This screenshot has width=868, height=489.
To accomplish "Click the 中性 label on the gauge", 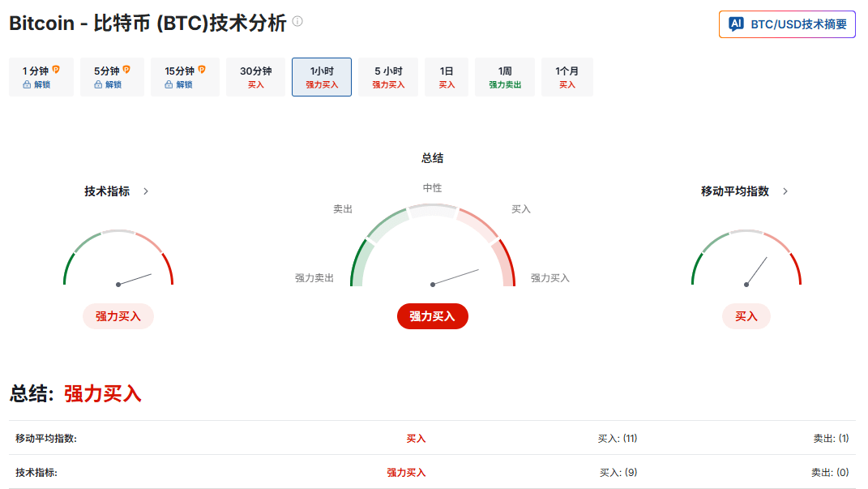I will tap(432, 188).
